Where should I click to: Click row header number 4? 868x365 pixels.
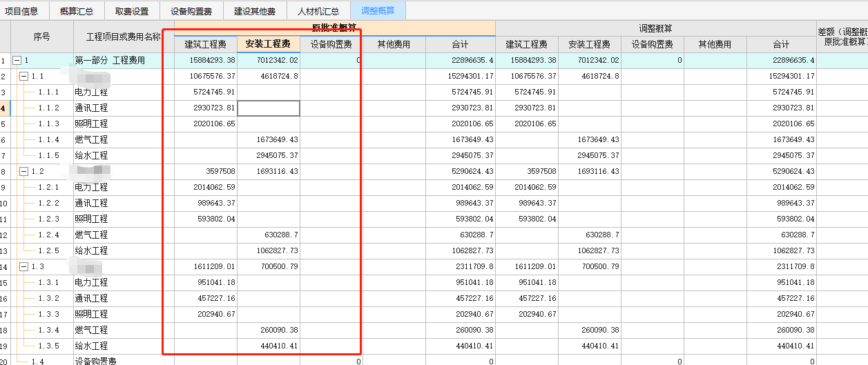click(5, 108)
